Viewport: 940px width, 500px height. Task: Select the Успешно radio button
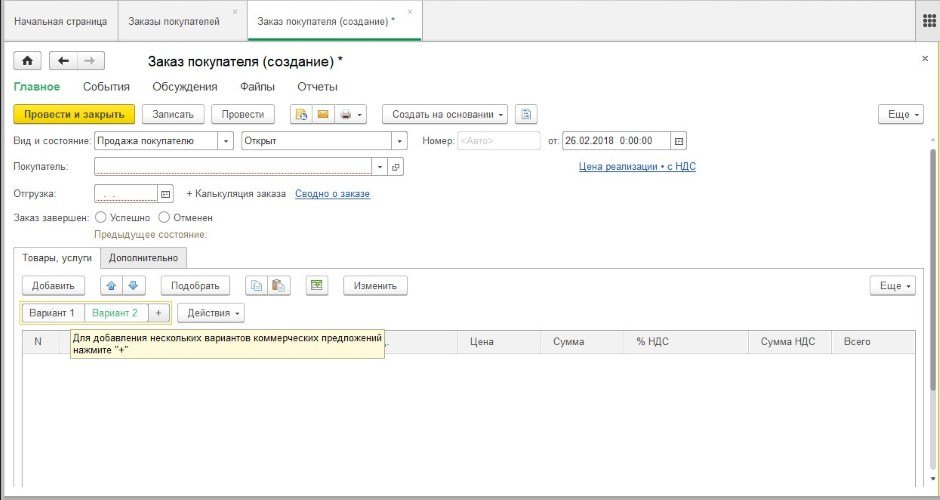point(100,217)
